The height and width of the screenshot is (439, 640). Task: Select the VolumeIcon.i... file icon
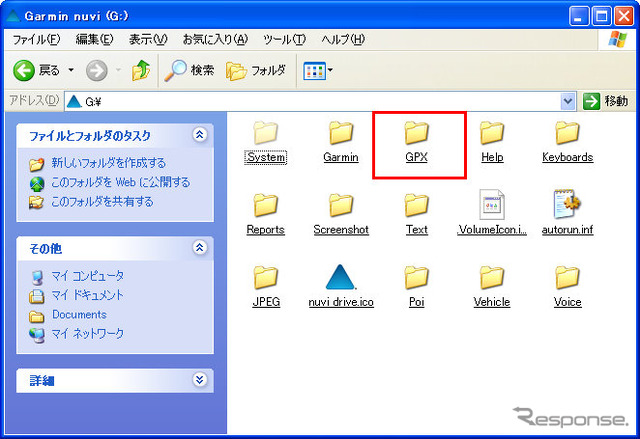coord(492,205)
